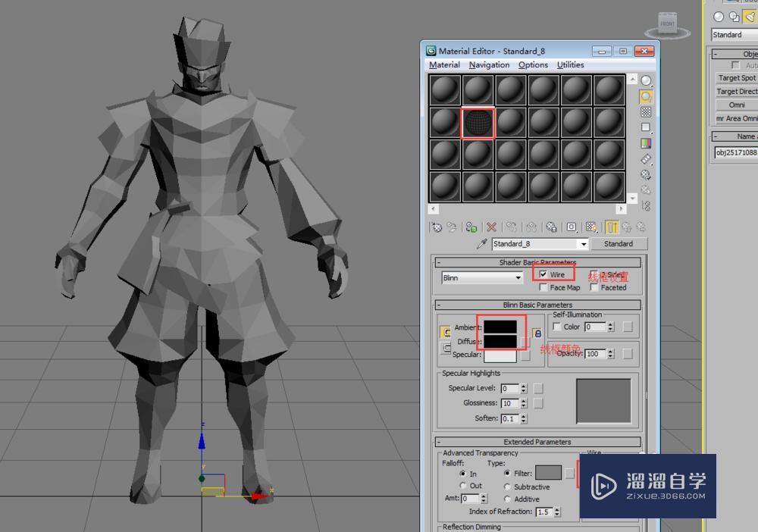Click the mr Area Omni button
This screenshot has height=532, width=758.
[736, 118]
